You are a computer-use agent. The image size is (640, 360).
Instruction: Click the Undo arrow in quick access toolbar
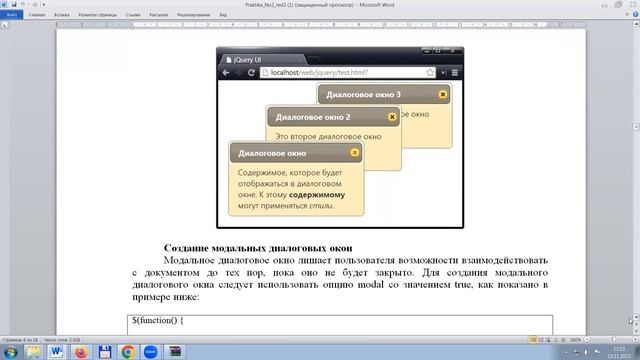click(x=23, y=4)
